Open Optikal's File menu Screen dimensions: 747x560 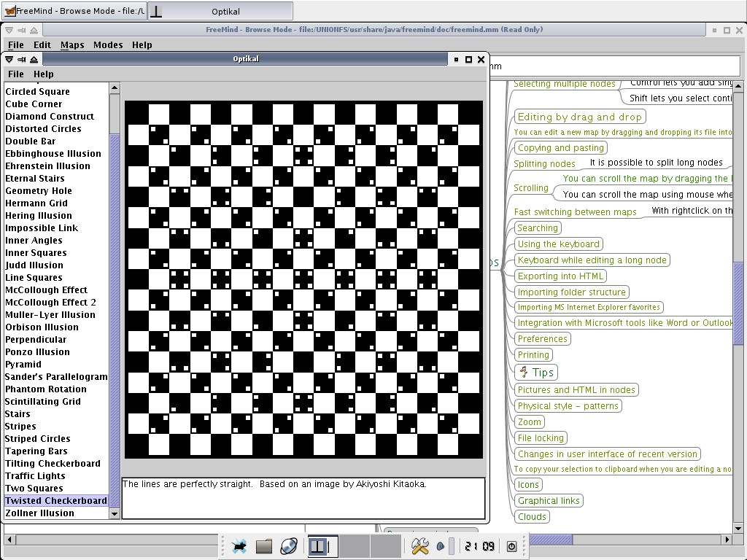point(16,74)
